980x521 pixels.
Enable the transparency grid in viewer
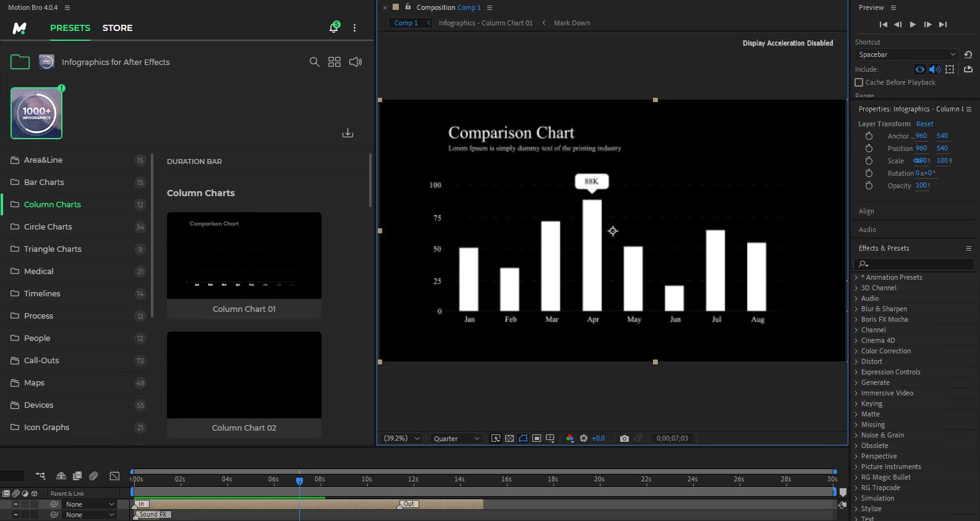509,438
